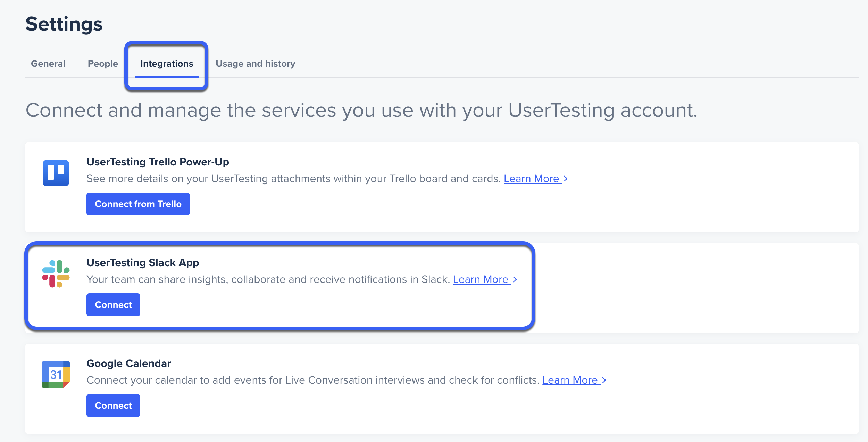Click the Google Calendar icon
Viewport: 868px width, 442px height.
point(56,375)
